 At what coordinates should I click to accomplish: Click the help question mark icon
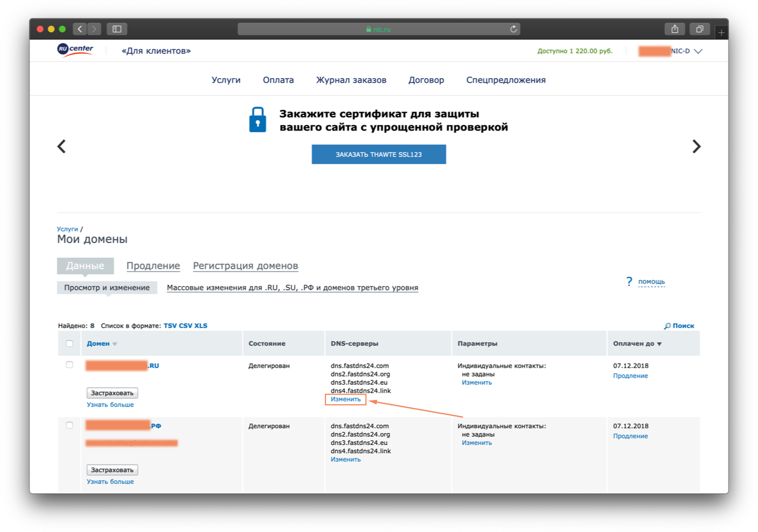[x=629, y=282]
